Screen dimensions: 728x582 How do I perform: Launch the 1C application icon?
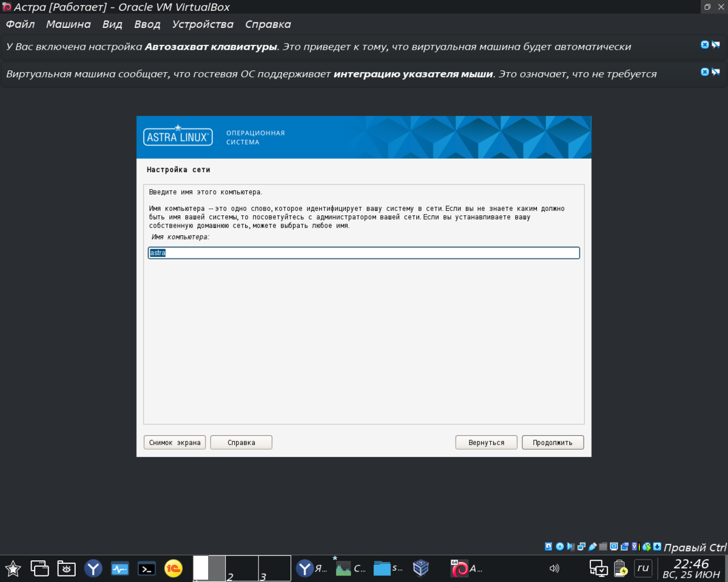coord(174,568)
